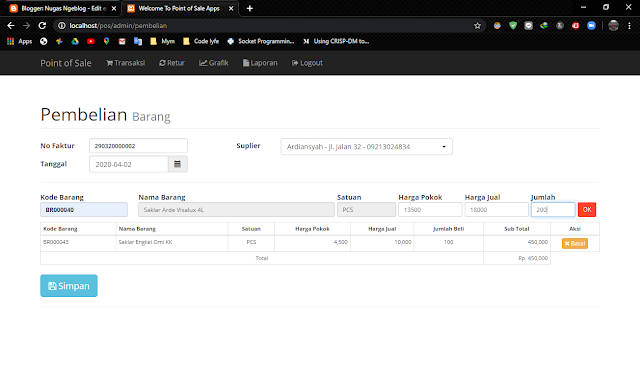Click the Rp. 450,000 total value
The width and height of the screenshot is (640, 377).
point(533,258)
